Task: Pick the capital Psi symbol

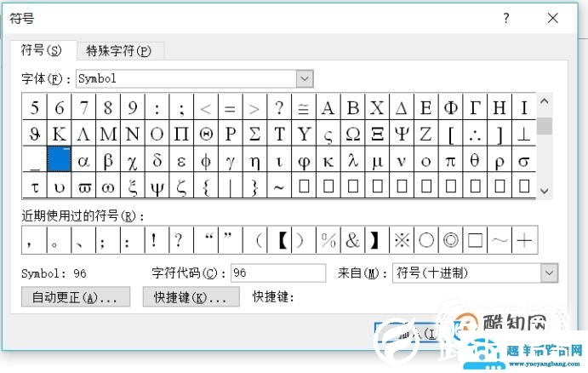Action: (402, 134)
